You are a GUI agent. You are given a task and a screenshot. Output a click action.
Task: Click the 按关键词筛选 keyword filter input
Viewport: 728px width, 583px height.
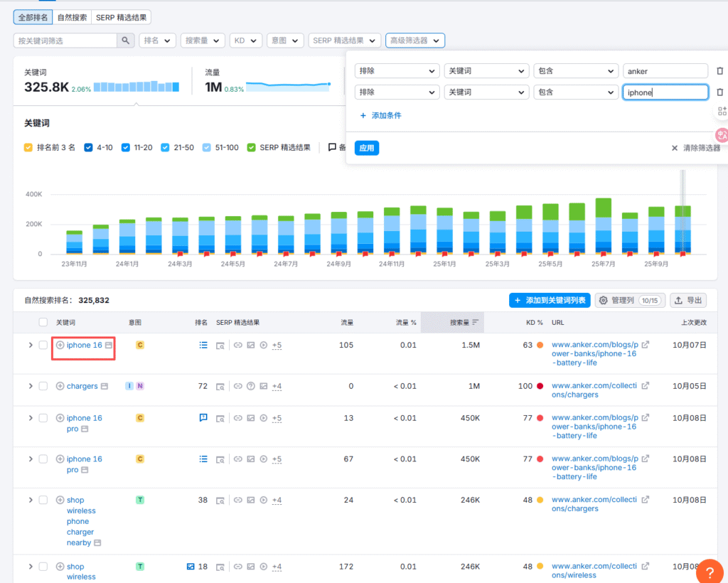[65, 41]
